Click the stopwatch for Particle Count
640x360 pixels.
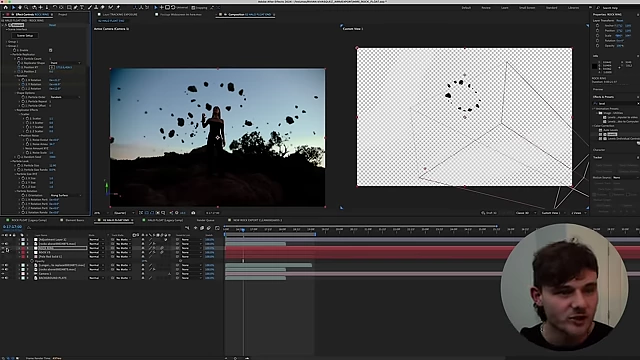click(18, 59)
